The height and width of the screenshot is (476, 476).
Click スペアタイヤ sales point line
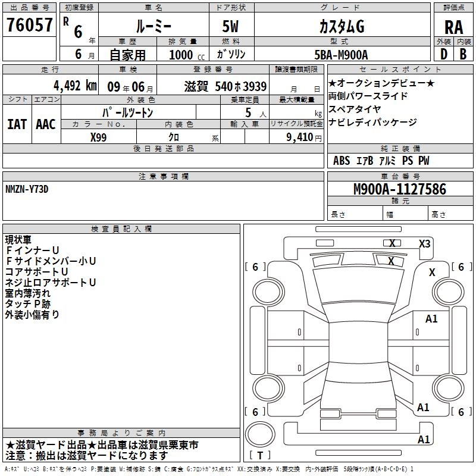coord(355,109)
